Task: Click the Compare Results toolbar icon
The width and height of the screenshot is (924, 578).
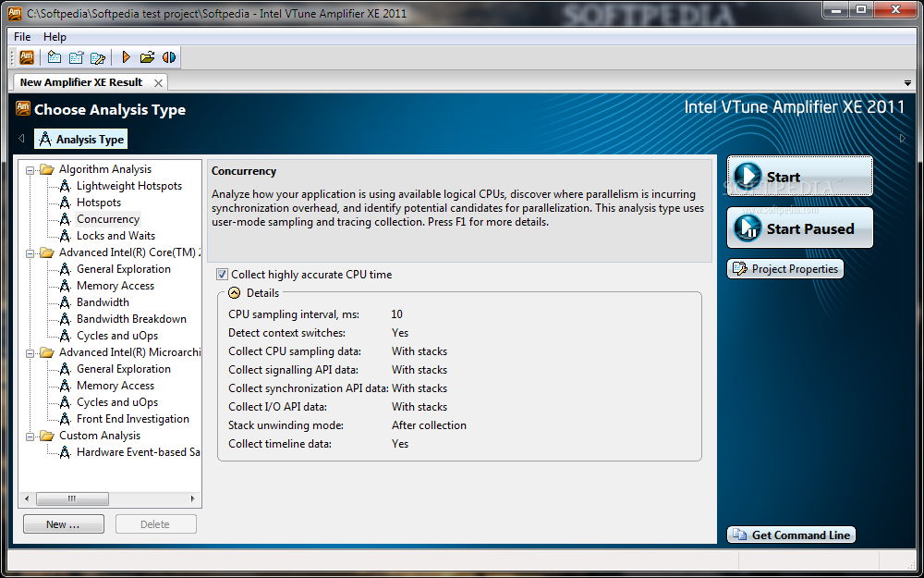Action: click(x=169, y=57)
